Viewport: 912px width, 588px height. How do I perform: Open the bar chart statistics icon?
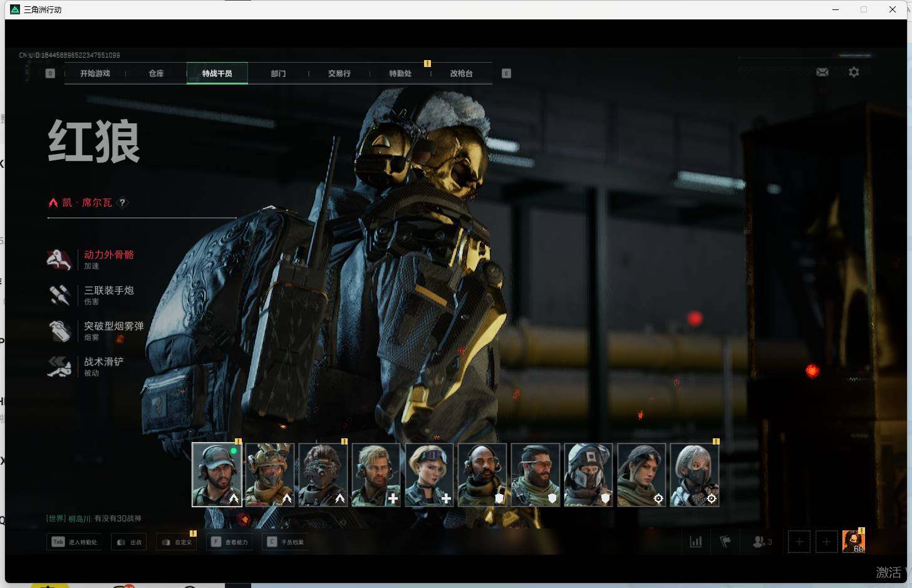696,542
